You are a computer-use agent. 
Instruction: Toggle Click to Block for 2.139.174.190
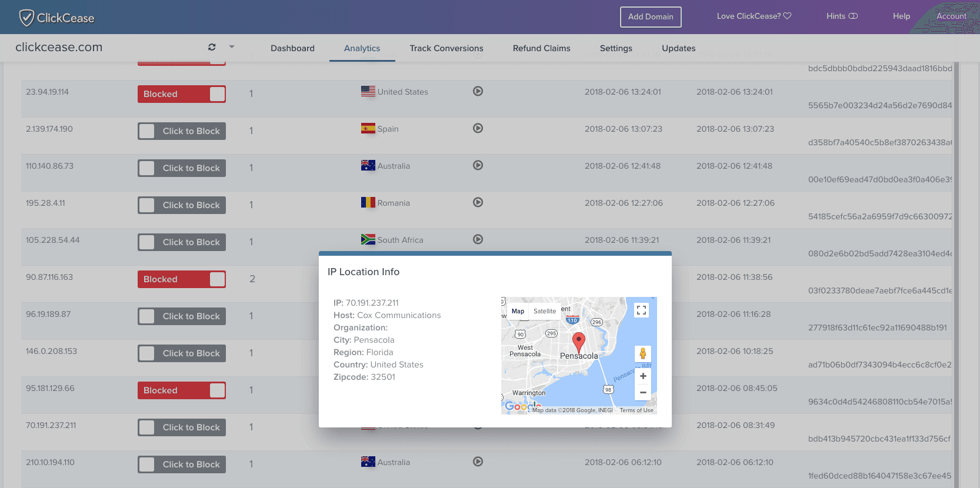(182, 131)
